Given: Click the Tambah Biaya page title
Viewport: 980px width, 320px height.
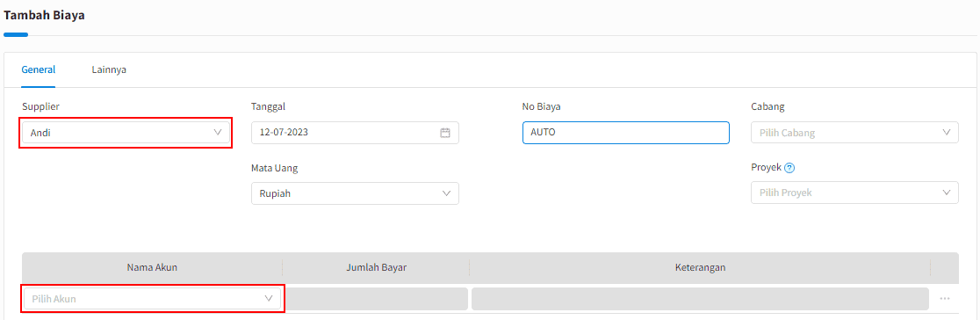Looking at the screenshot, I should pyautogui.click(x=45, y=16).
